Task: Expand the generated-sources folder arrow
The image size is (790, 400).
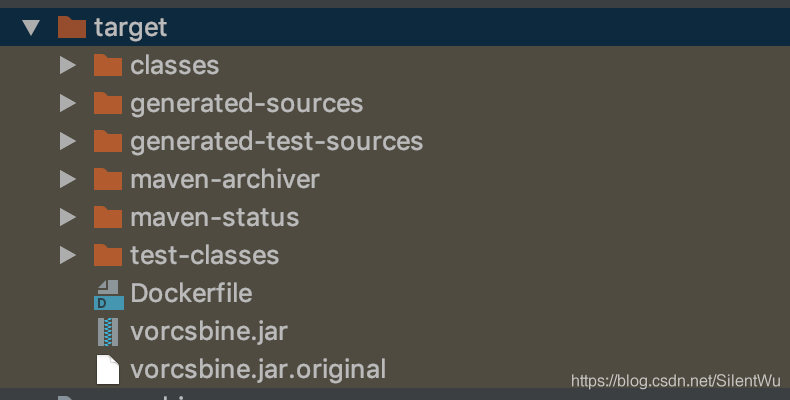Action: pyautogui.click(x=67, y=104)
